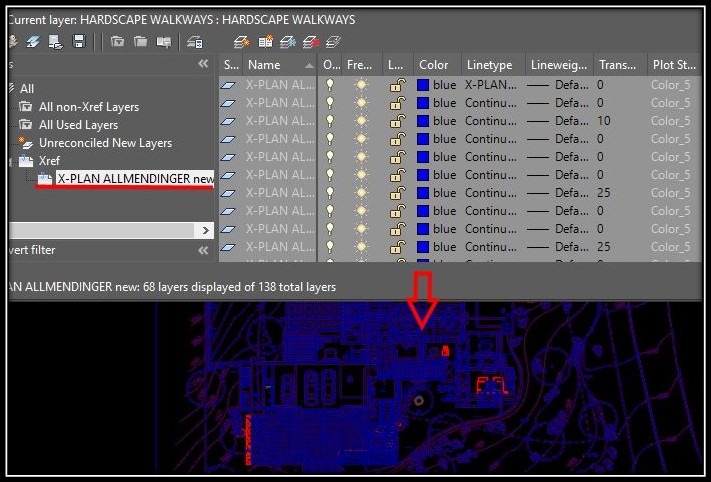This screenshot has height=482, width=711.
Task: Toggle padlock for the transparency 10 row
Action: coord(398,121)
